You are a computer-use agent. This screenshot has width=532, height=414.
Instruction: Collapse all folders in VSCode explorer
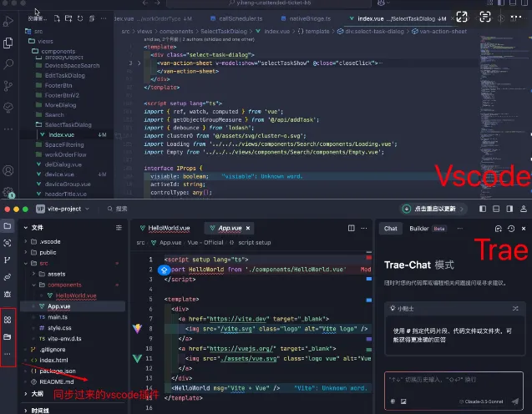(92, 18)
